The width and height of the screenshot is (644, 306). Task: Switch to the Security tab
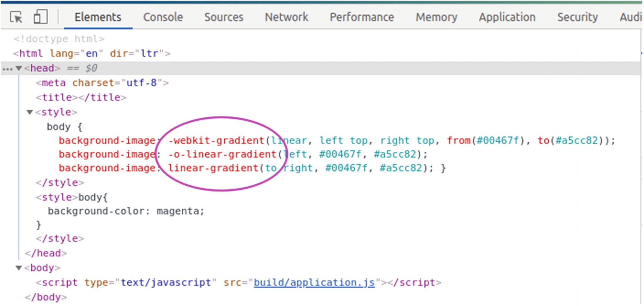577,17
